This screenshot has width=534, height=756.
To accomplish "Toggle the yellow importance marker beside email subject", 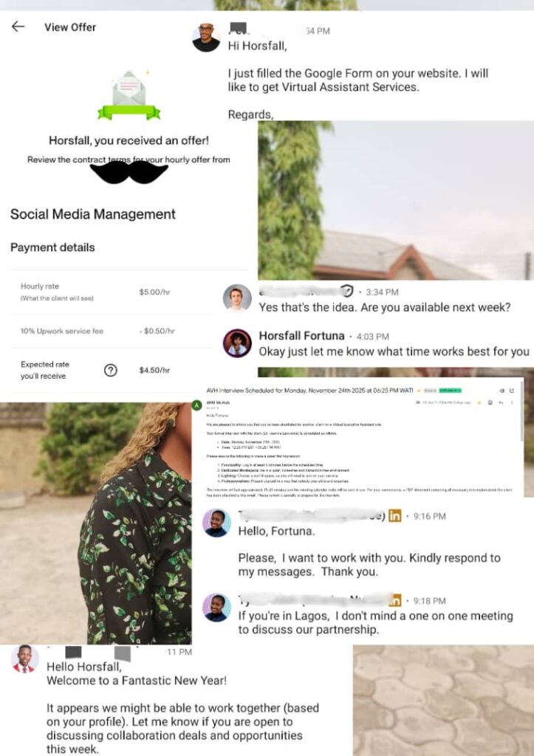I will pos(419,391).
